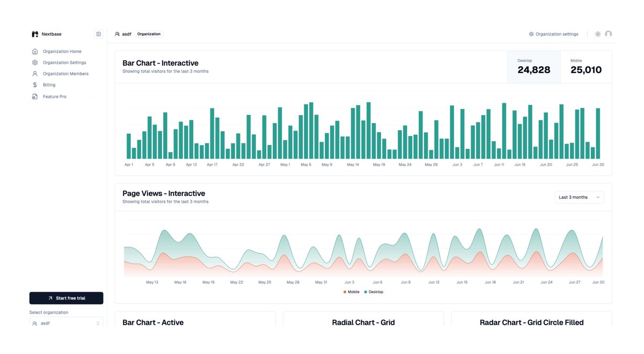Click the Jun 11 axis label on bar chart
Screen dimensions: 644x354
pyautogui.click(x=499, y=165)
